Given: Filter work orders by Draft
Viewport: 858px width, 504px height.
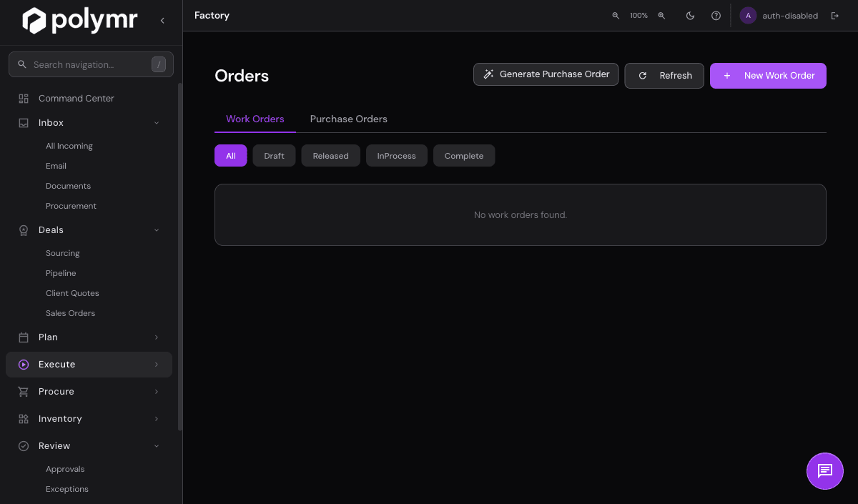Looking at the screenshot, I should pyautogui.click(x=275, y=156).
